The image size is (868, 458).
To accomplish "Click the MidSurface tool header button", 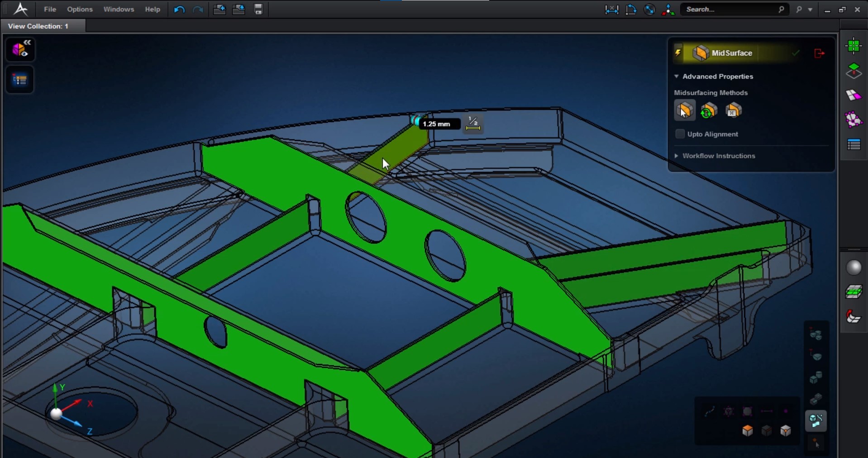I will [723, 53].
